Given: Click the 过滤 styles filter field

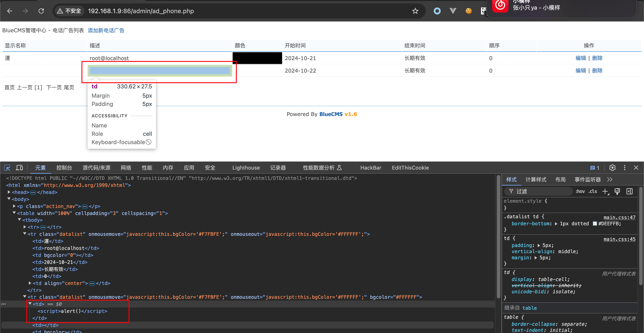Looking at the screenshot, I should click(539, 192).
